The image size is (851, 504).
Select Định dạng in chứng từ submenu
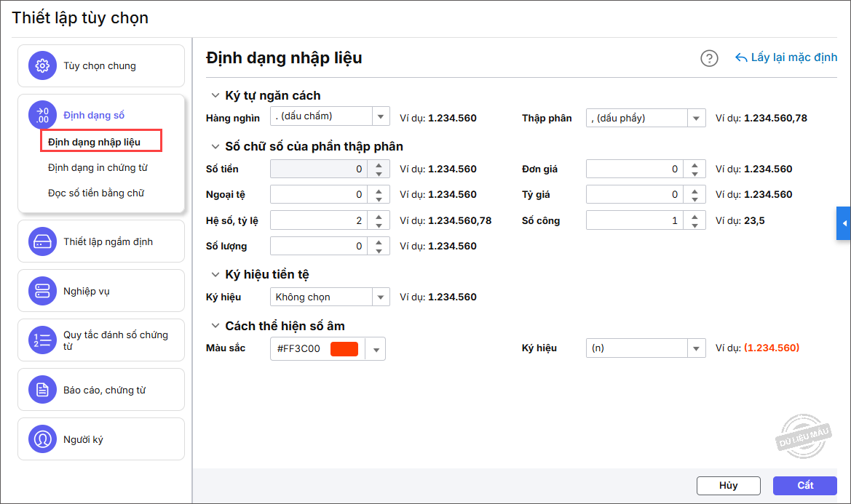[98, 167]
